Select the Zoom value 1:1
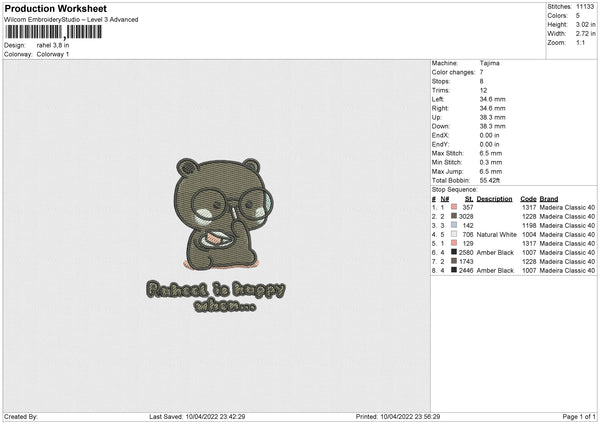The width and height of the screenshot is (600, 424). [x=580, y=42]
